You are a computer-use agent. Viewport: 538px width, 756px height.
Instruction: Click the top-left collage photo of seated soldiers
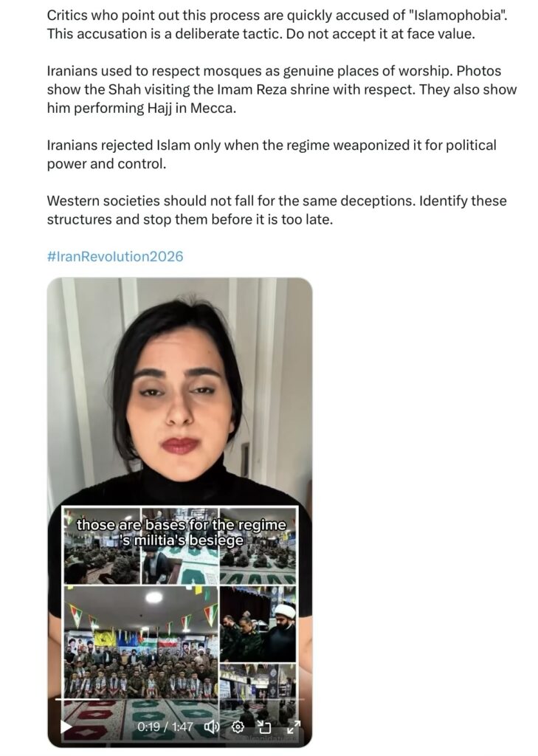point(102,546)
